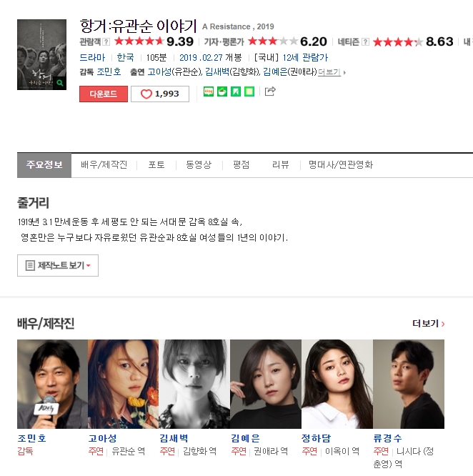The image size is (473, 476).
Task: Click the magnifier on the movie poster
Action: click(60, 83)
